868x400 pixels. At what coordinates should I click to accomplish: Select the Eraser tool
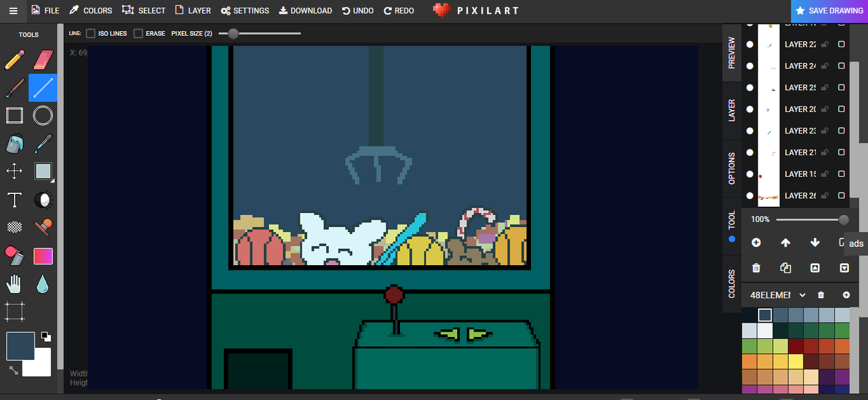point(43,59)
